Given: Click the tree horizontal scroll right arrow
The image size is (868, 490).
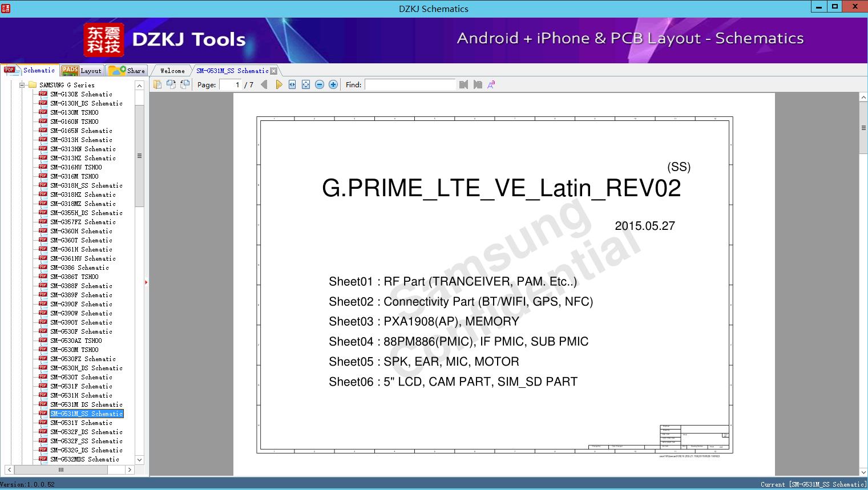Looking at the screenshot, I should pos(130,470).
